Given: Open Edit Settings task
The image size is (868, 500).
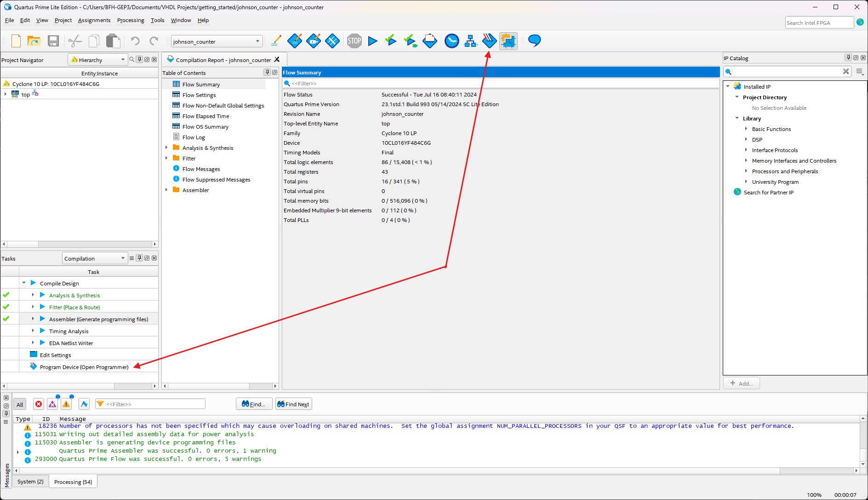Looking at the screenshot, I should coord(55,355).
